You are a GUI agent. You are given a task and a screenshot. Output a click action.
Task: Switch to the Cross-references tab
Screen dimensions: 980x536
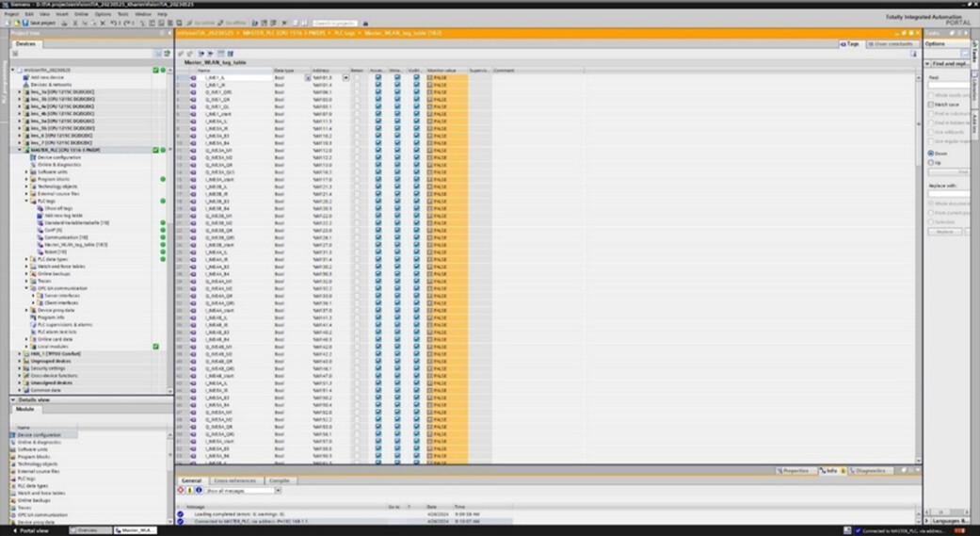coord(235,480)
